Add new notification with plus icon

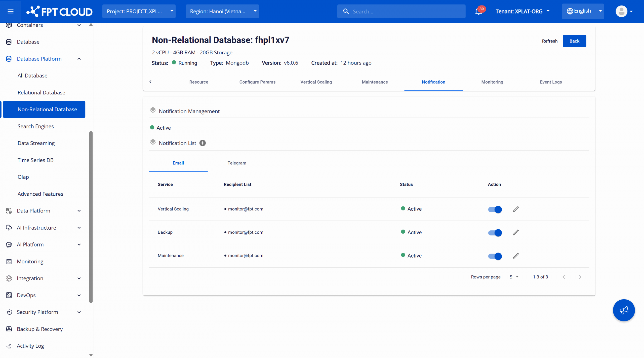(x=203, y=143)
